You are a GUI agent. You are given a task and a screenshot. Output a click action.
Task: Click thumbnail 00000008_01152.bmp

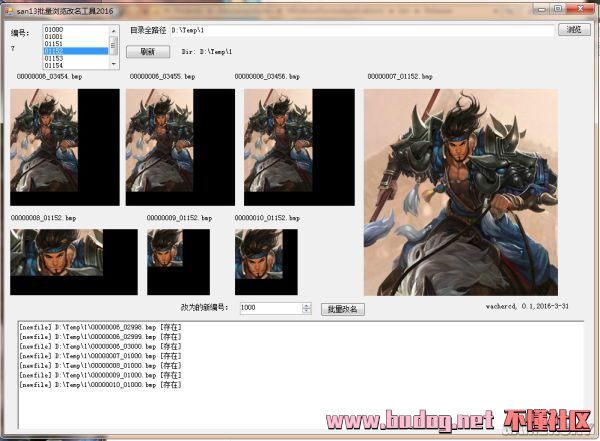coord(74,262)
